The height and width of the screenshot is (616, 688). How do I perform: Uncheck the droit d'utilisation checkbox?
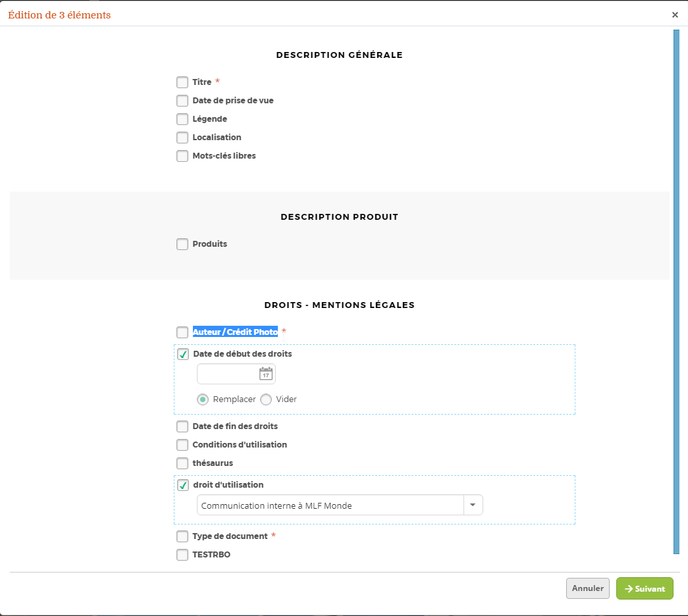(x=183, y=485)
